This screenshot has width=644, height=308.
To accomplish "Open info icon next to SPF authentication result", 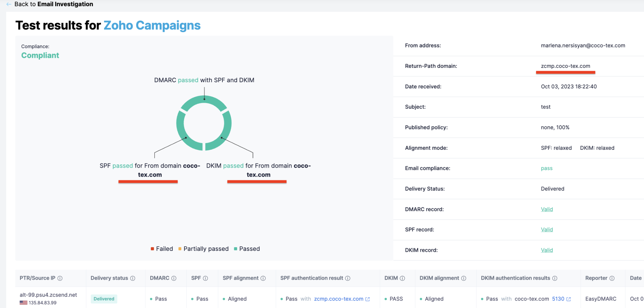I will tap(348, 278).
